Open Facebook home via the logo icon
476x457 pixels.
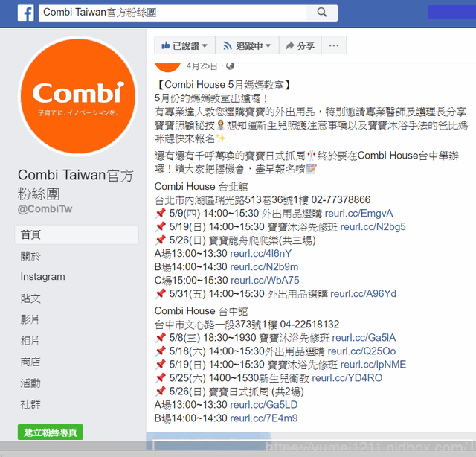[x=25, y=13]
